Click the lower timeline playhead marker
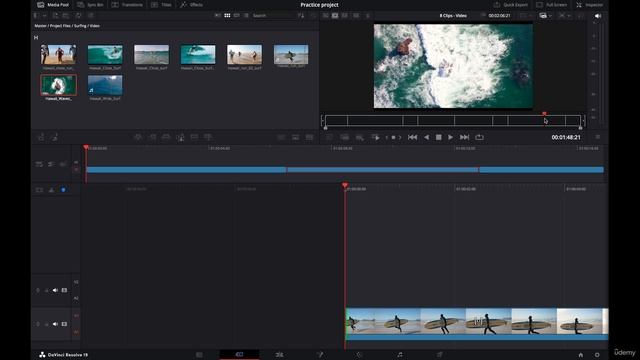The image size is (640, 360). [345, 185]
